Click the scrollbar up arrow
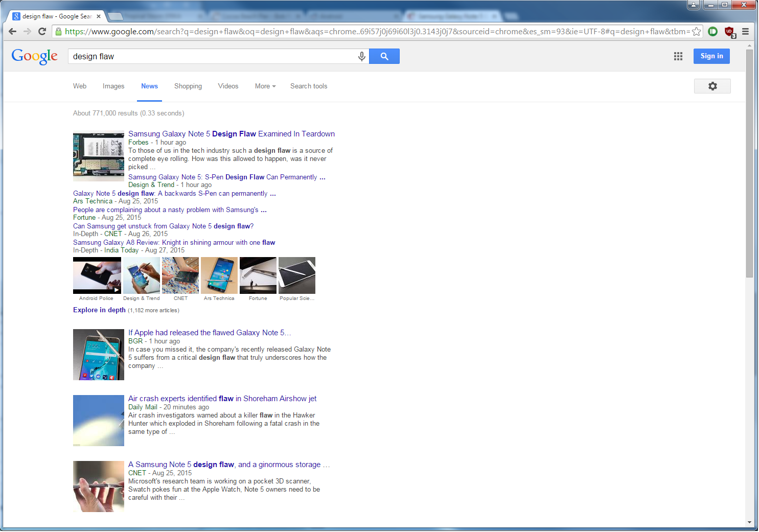Screen dimensions: 759x532 pyautogui.click(x=749, y=45)
